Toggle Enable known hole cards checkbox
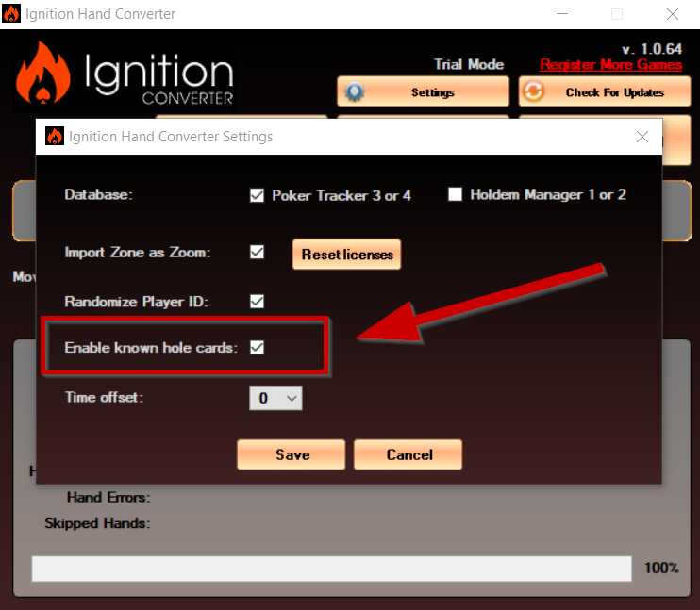Screen dimensions: 700x610 (x=257, y=347)
